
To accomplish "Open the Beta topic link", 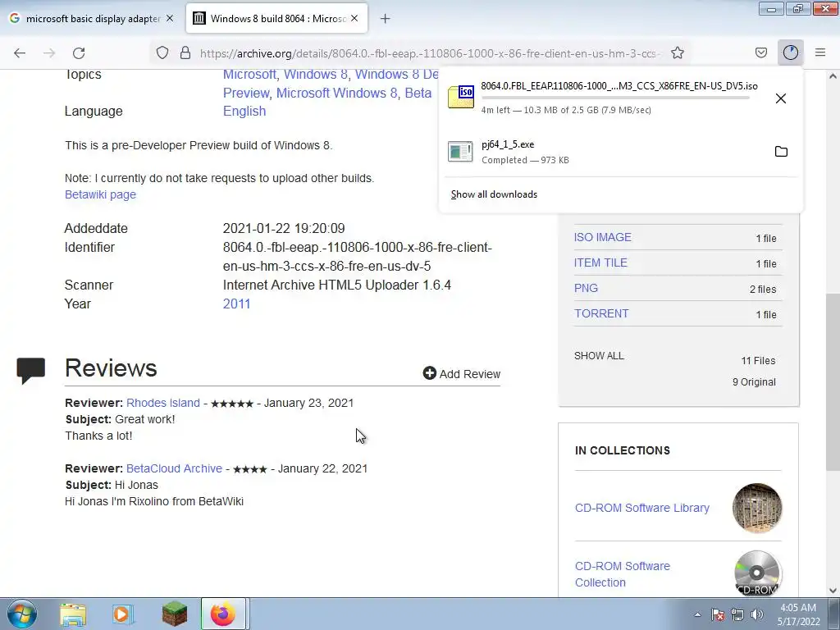I will click(x=418, y=93).
